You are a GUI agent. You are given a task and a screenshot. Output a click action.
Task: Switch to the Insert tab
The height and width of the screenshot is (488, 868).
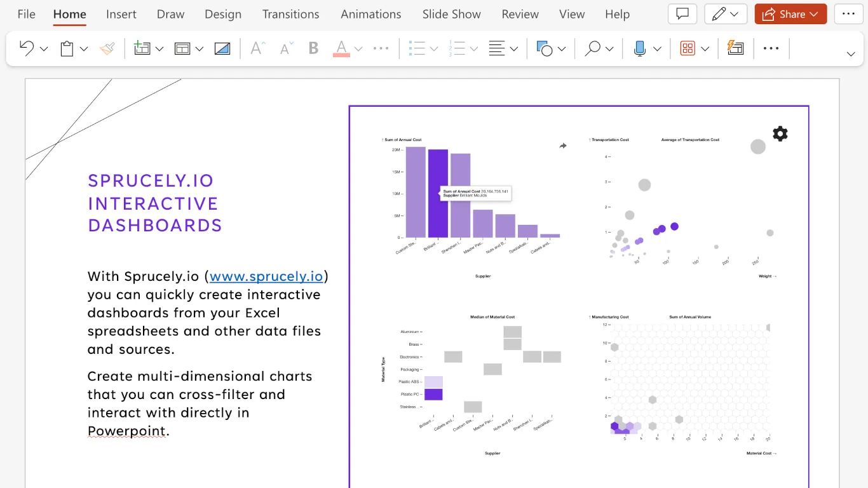(x=121, y=13)
